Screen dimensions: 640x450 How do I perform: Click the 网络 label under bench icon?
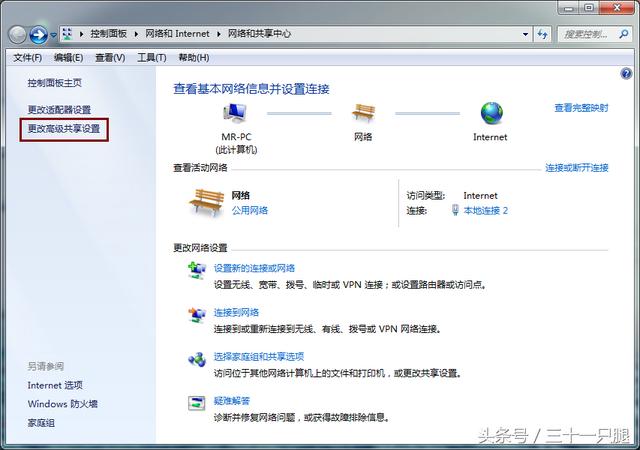pyautogui.click(x=363, y=137)
